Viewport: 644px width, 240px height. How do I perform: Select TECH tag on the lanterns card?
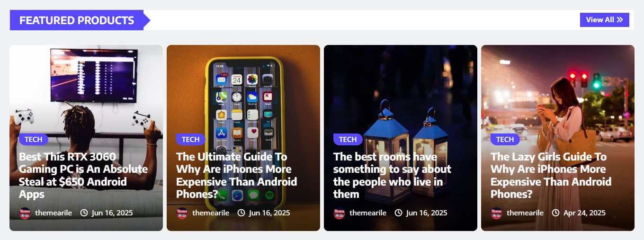[348, 139]
